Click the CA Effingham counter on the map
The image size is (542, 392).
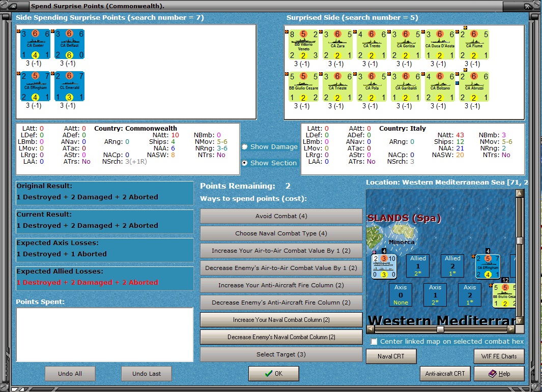point(488,266)
